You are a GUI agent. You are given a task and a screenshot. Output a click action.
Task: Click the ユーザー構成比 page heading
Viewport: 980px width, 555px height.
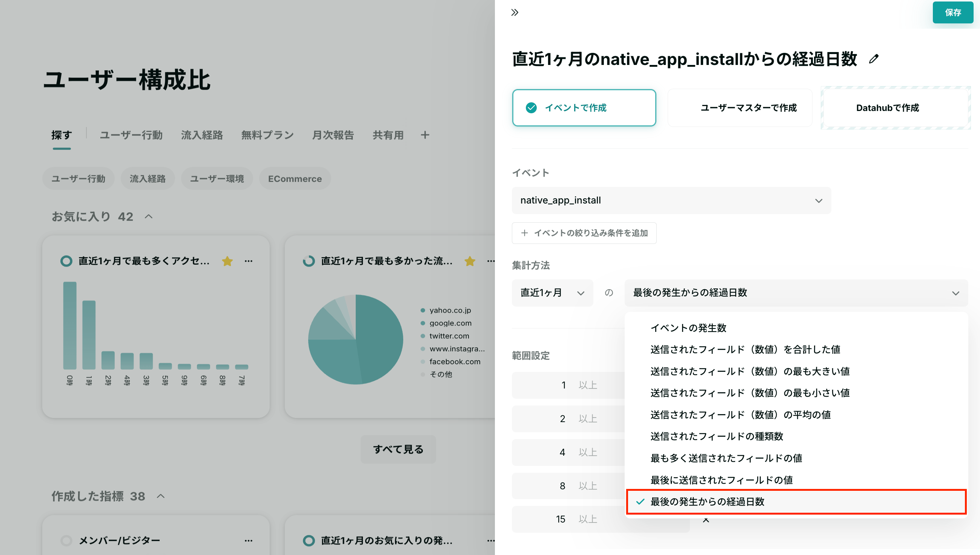click(x=126, y=80)
